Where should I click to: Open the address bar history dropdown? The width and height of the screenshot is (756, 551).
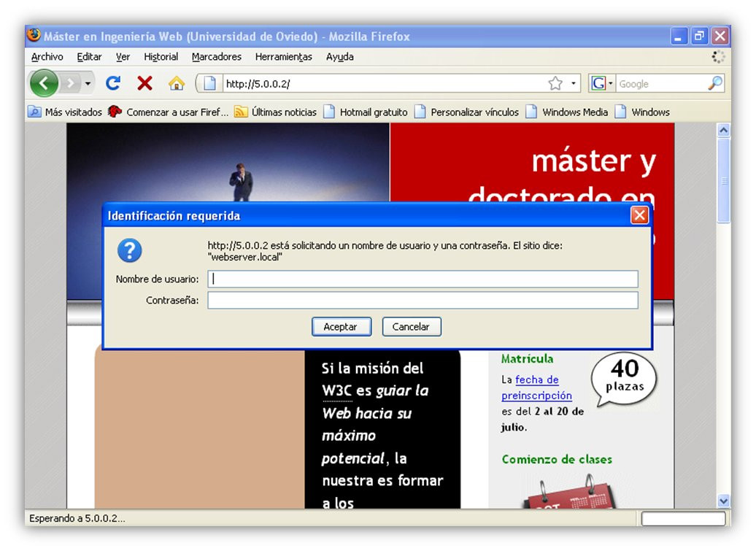(574, 83)
